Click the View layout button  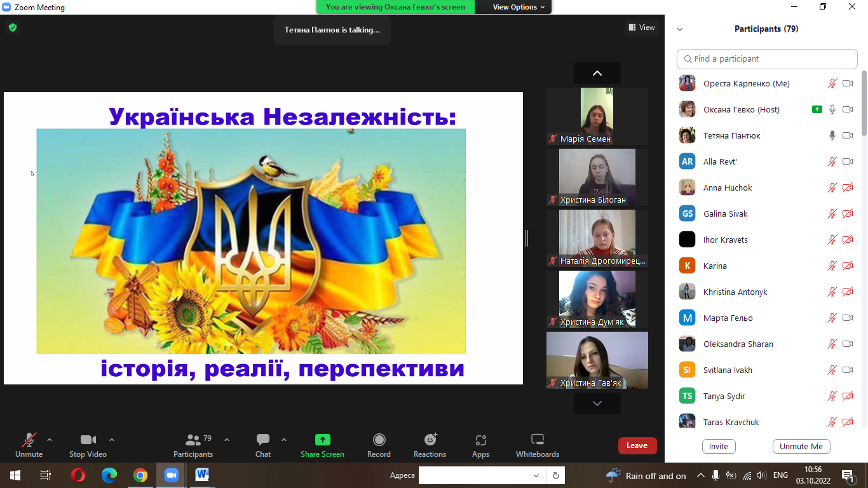(642, 27)
